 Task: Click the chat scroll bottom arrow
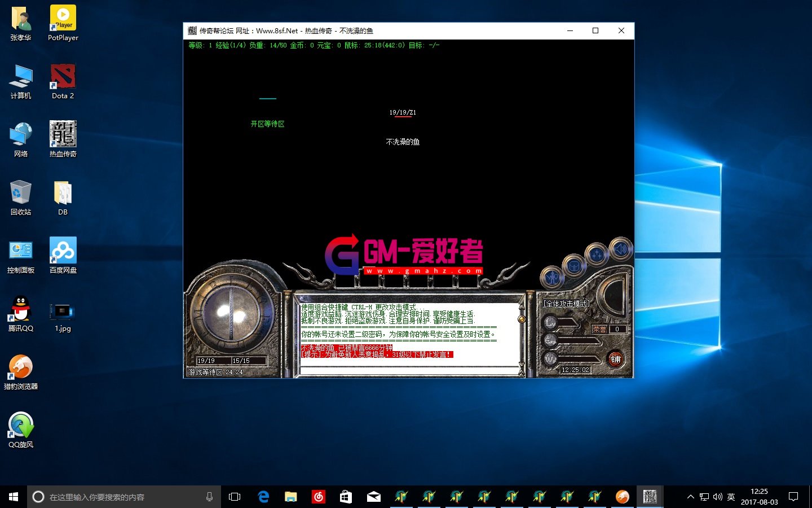tap(522, 372)
